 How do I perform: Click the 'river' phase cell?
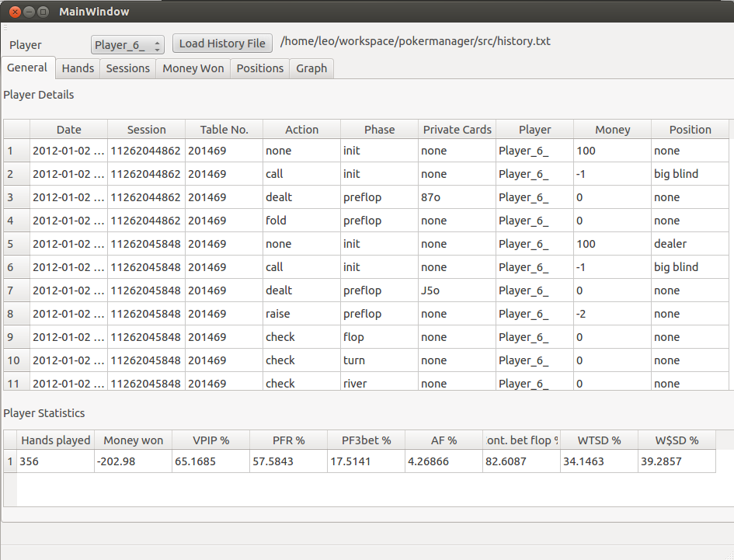(x=380, y=383)
